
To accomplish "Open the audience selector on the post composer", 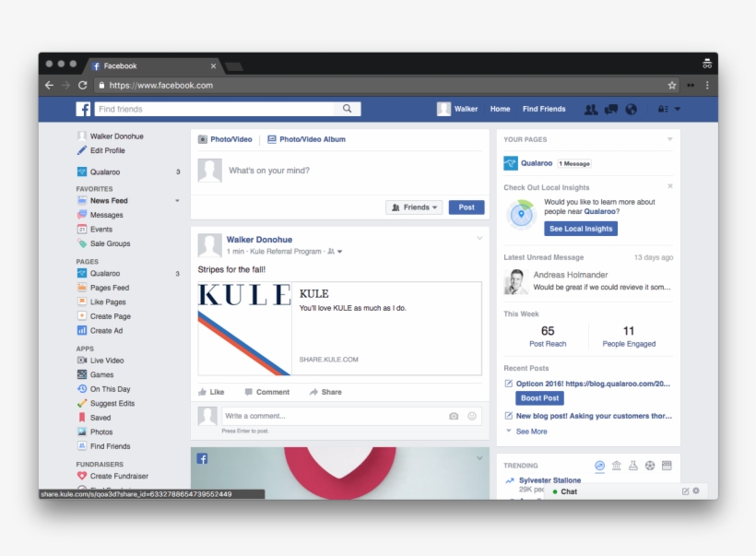I will pos(413,207).
